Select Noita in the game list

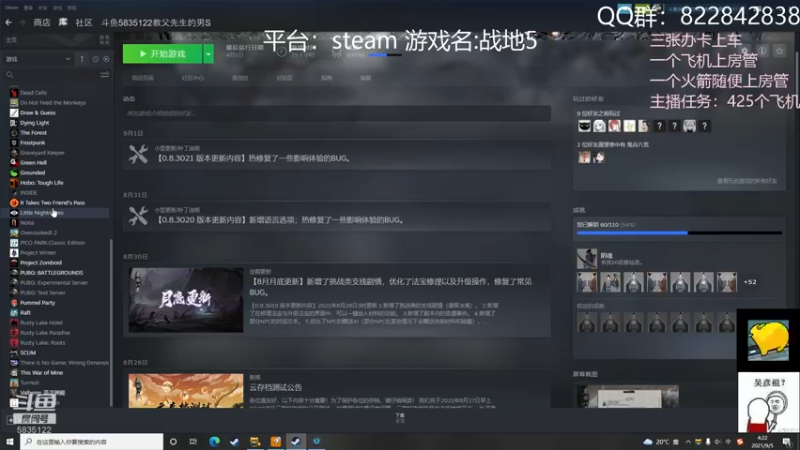(x=27, y=223)
